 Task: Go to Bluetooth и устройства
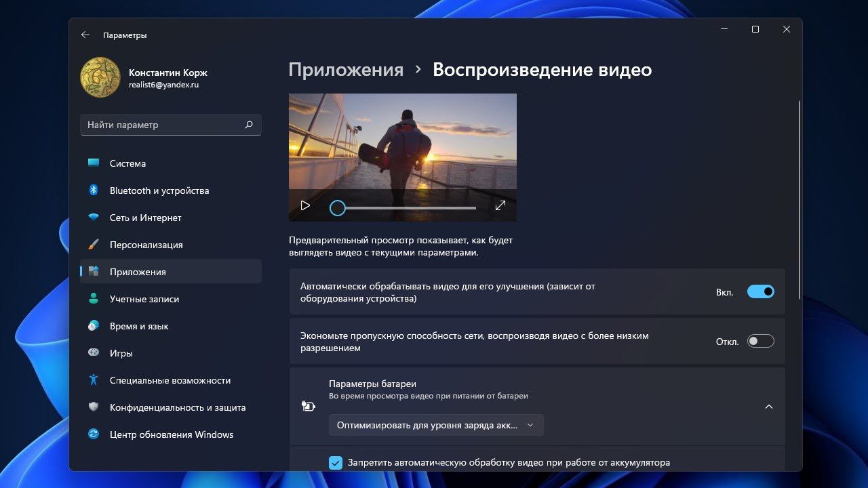tap(171, 190)
